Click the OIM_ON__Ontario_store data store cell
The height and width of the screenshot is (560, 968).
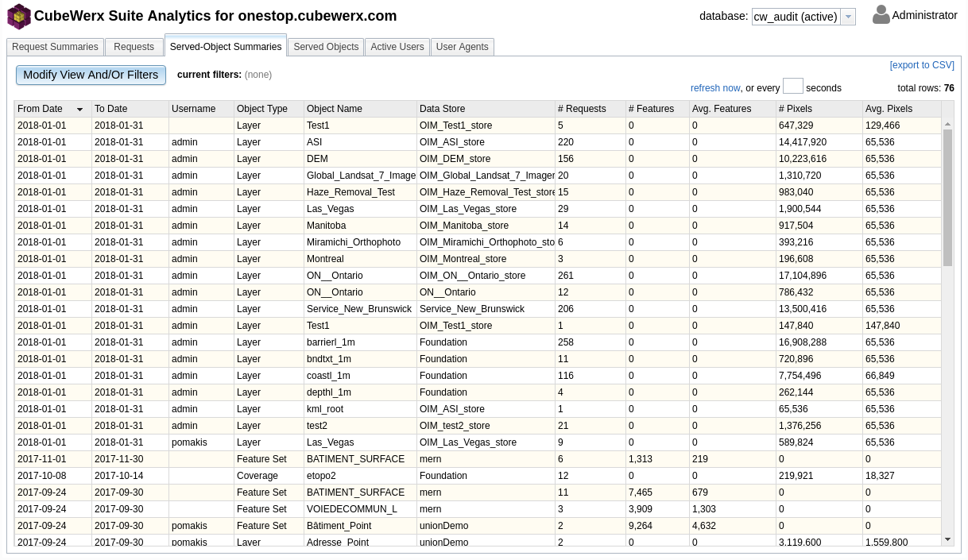[x=486, y=276]
